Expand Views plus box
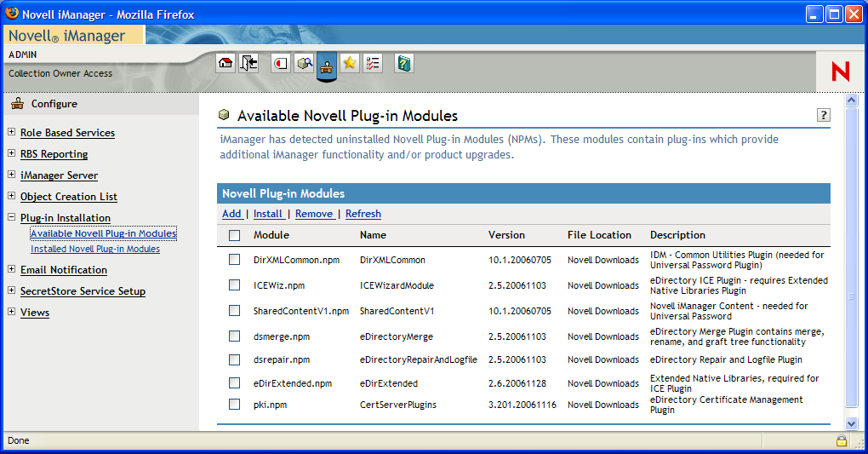868x454 pixels. click(11, 312)
